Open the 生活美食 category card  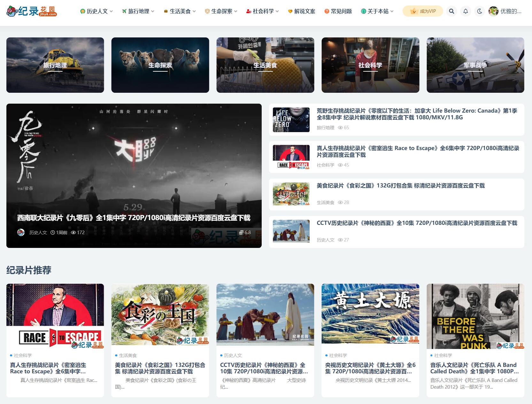coord(265,65)
